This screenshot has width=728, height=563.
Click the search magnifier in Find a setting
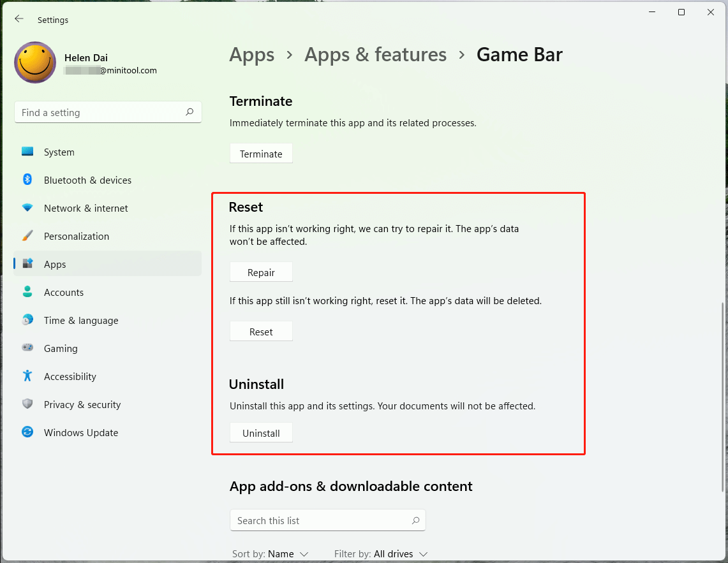[x=189, y=112]
